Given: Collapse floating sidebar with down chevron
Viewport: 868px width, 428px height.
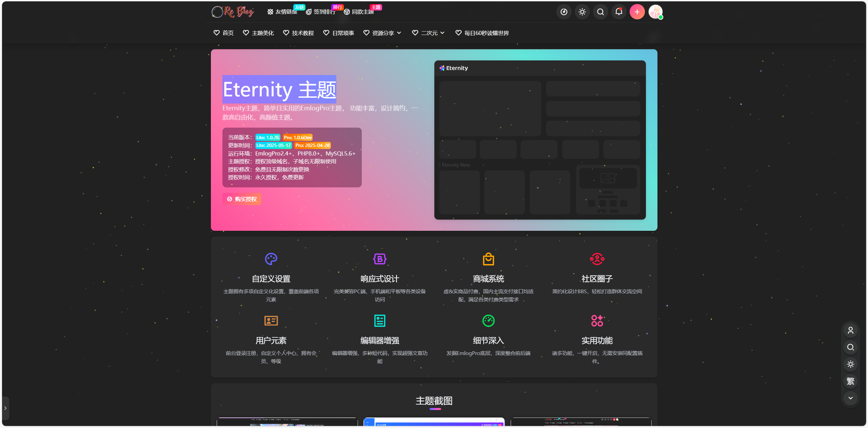Looking at the screenshot, I should (x=850, y=398).
